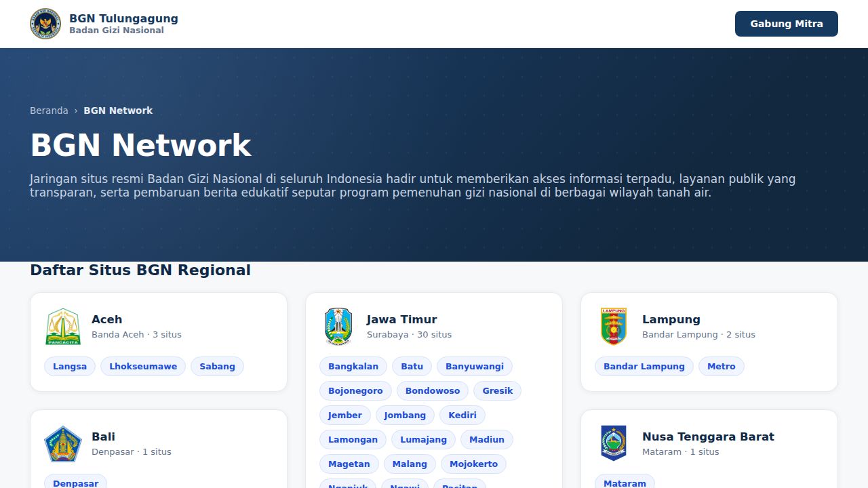The image size is (868, 488).
Task: Open the Langsa site link
Action: [70, 367]
